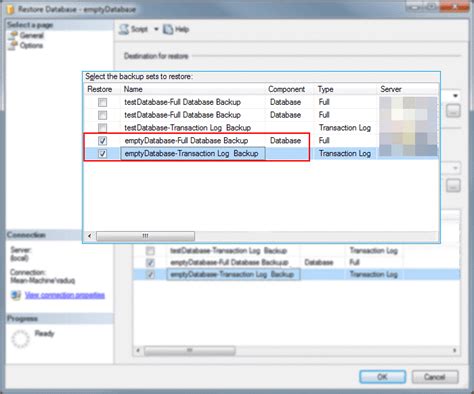Click the Type column header

pos(325,89)
